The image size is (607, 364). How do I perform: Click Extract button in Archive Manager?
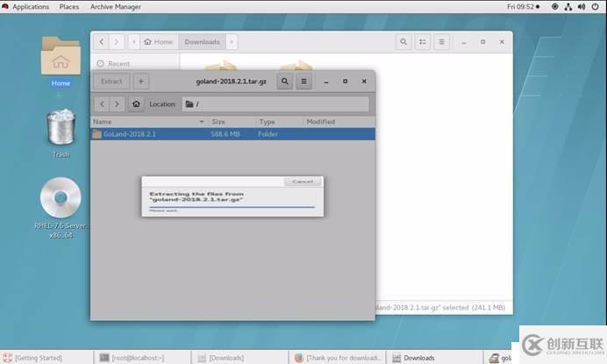(x=111, y=82)
